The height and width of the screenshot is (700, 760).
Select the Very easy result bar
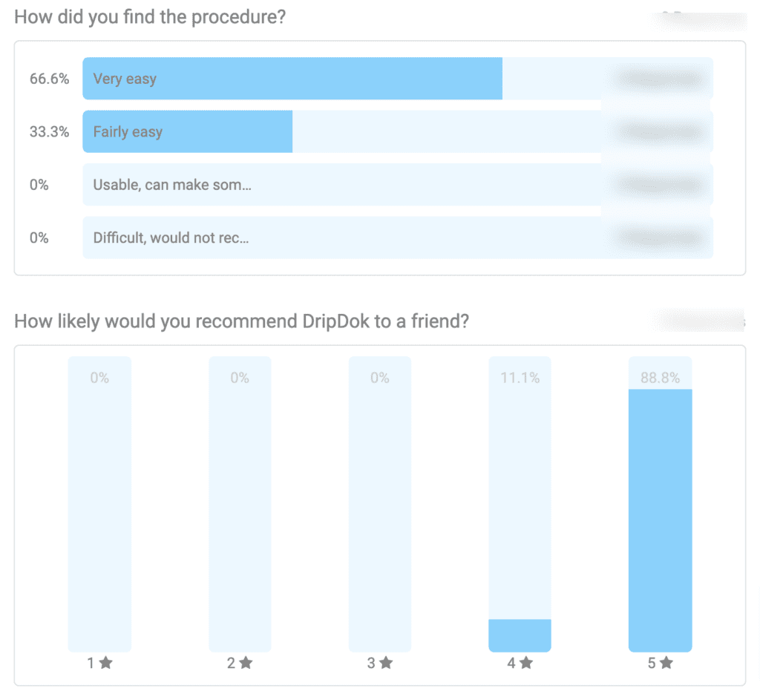tap(398, 79)
